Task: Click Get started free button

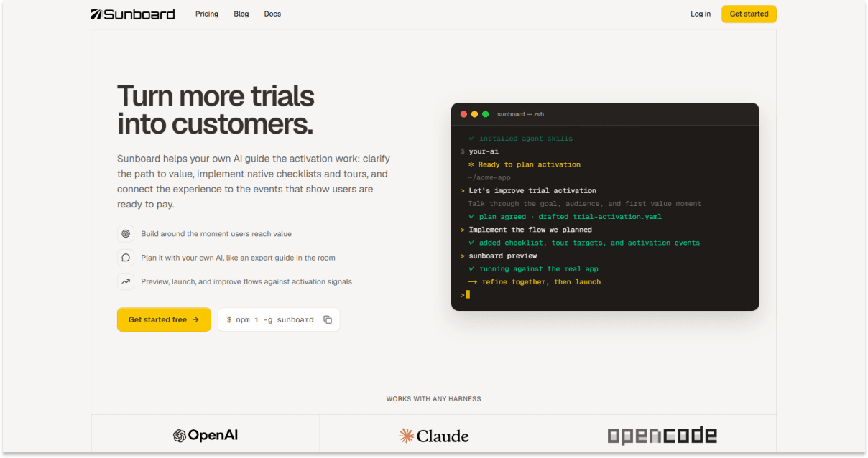Action: click(164, 319)
